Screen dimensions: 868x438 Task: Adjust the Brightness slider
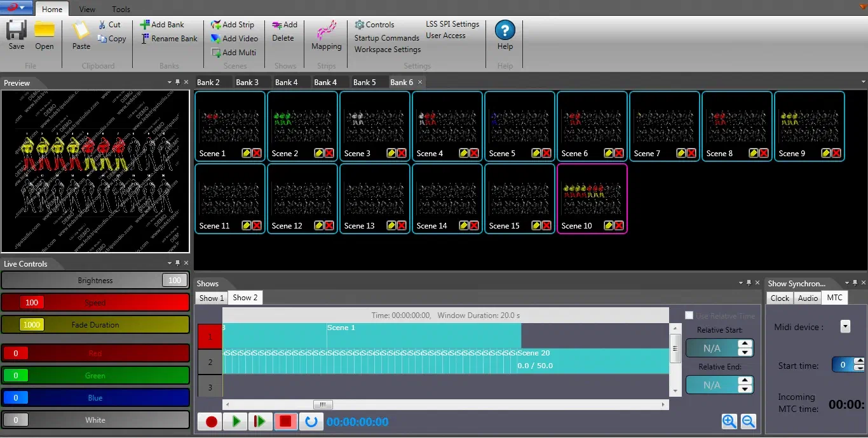95,281
